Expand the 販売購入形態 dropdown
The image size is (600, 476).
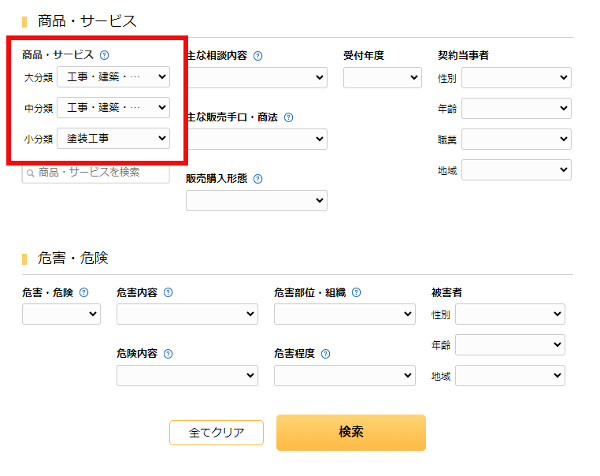click(257, 200)
